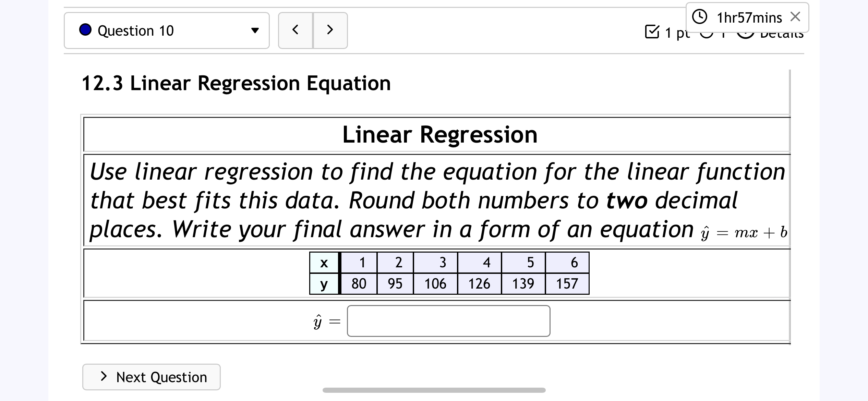Click the left chevron to go back a question
868x401 pixels.
(x=296, y=30)
